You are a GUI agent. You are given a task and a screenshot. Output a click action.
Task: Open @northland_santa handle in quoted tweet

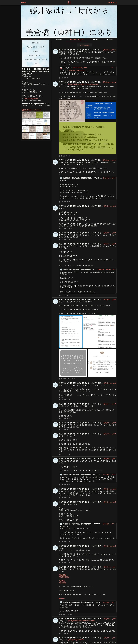pos(80,68)
